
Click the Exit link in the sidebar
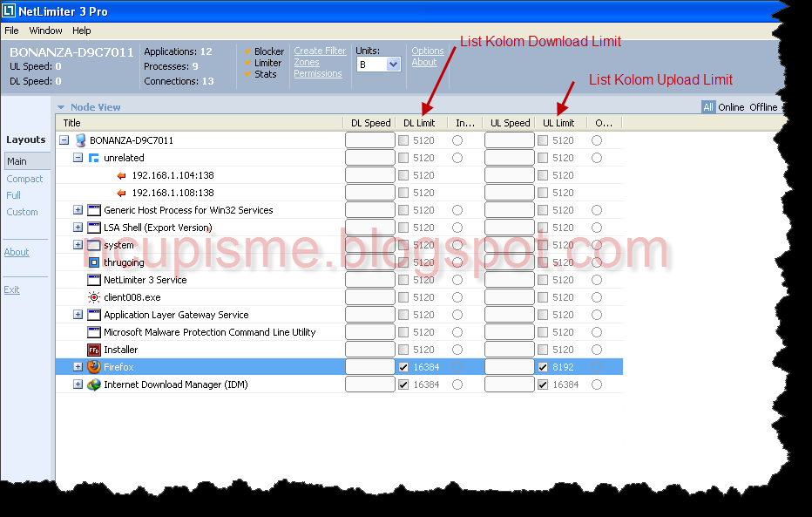pyautogui.click(x=11, y=289)
